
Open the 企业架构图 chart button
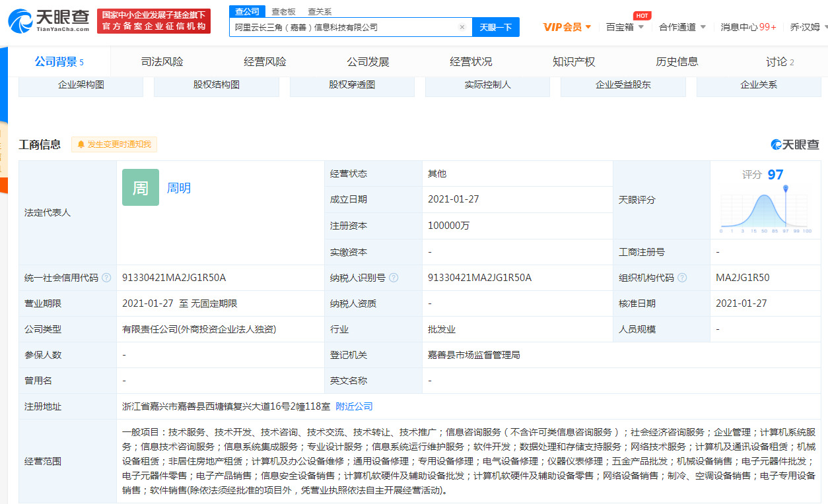click(81, 86)
